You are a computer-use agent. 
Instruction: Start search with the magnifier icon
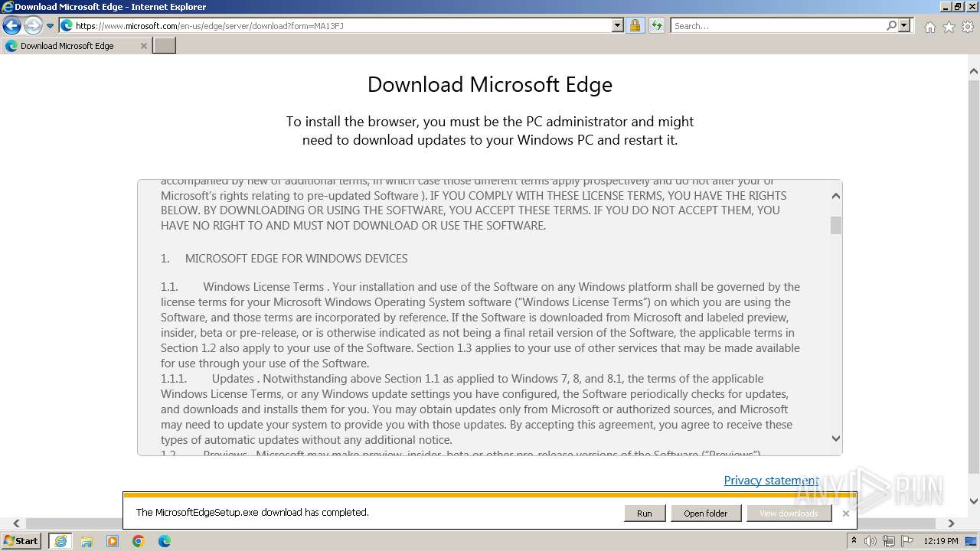pyautogui.click(x=891, y=26)
